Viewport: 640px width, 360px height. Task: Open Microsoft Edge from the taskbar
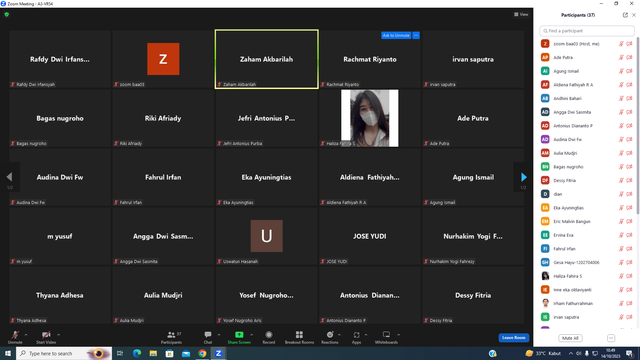pos(137,353)
